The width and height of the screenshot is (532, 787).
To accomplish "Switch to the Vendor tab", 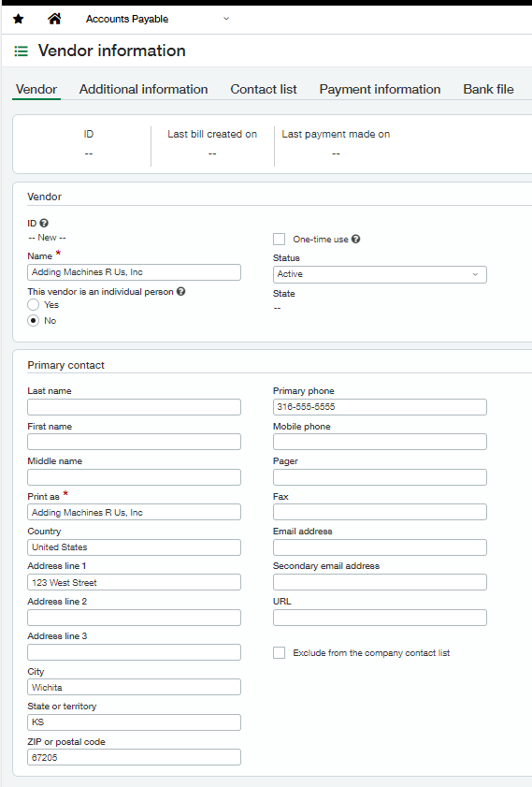I will (x=36, y=89).
